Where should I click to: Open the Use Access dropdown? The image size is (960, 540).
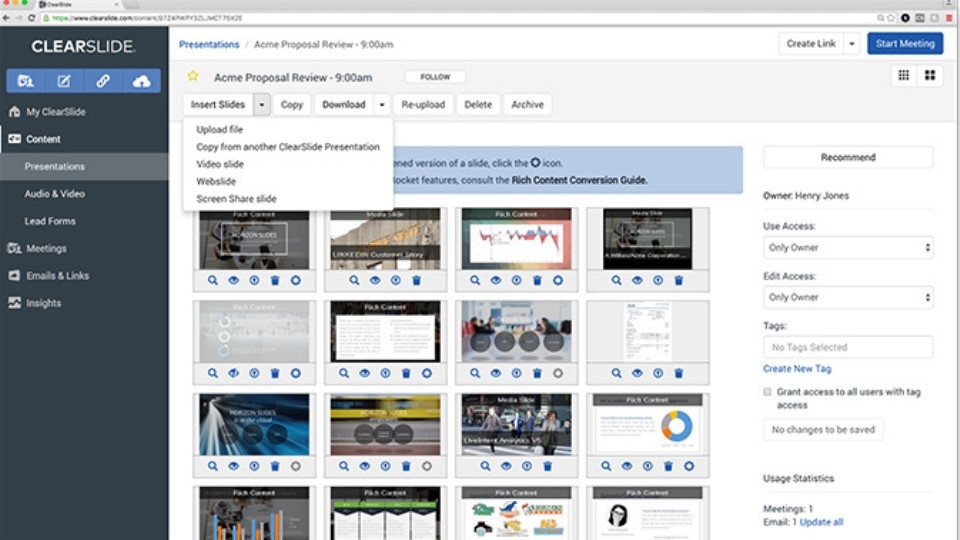tap(848, 247)
